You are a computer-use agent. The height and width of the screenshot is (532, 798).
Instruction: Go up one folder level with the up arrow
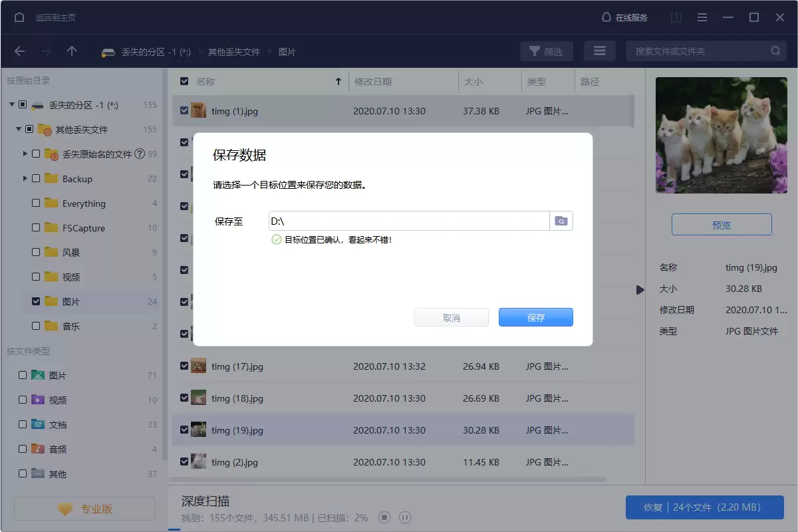click(72, 51)
